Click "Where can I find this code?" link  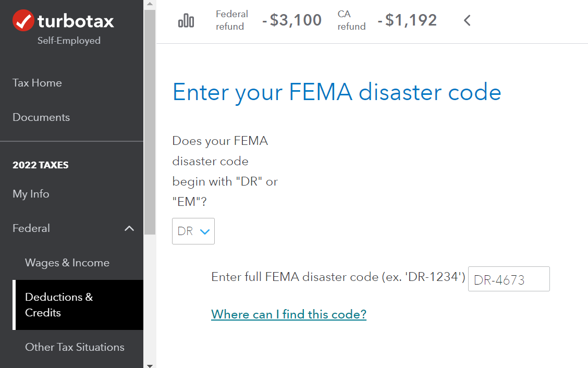(x=289, y=314)
